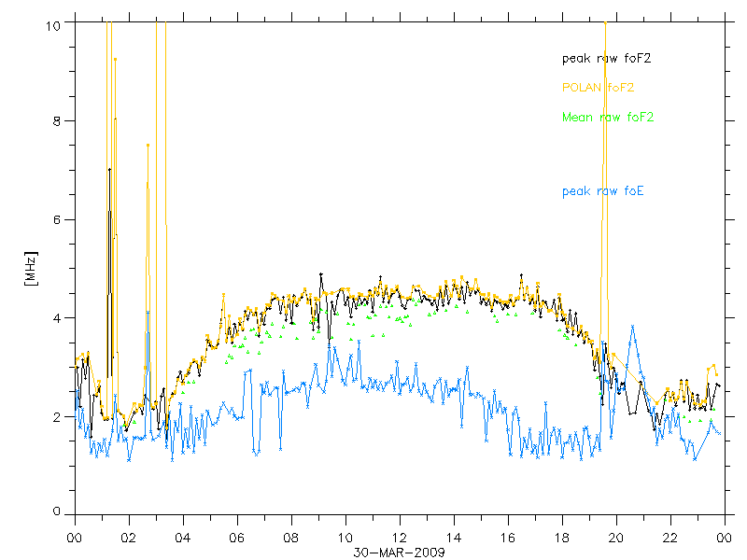Click the y-axis value 10
Viewport: 747px width, 560px height.
point(53,26)
